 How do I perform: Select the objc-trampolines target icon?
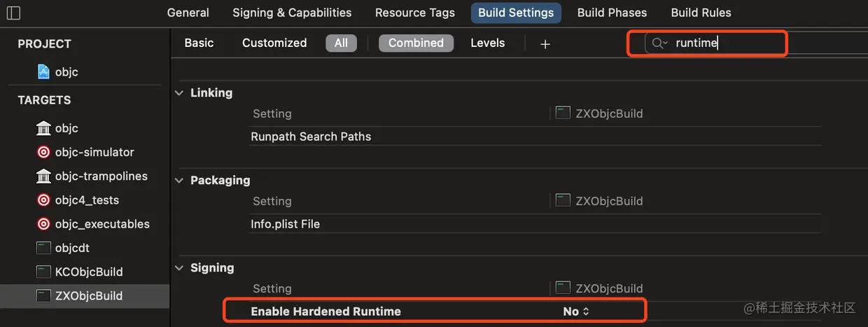pyautogui.click(x=43, y=176)
